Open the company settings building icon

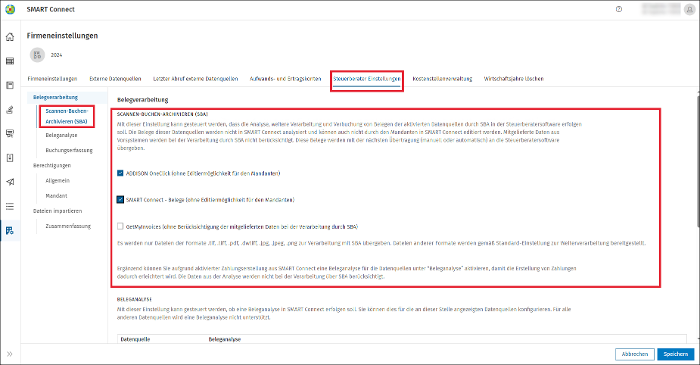pyautogui.click(x=10, y=230)
